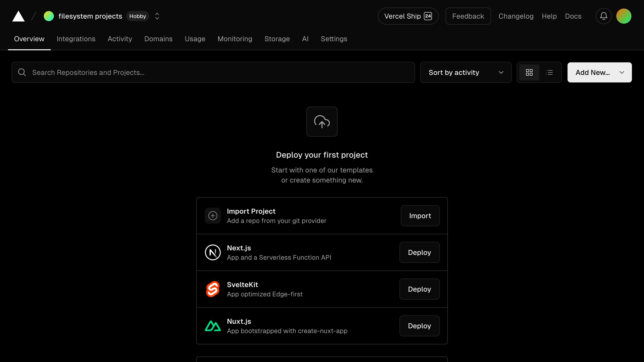Image resolution: width=644 pixels, height=362 pixels.
Task: Click the Next.js logo icon
Action: 213,252
